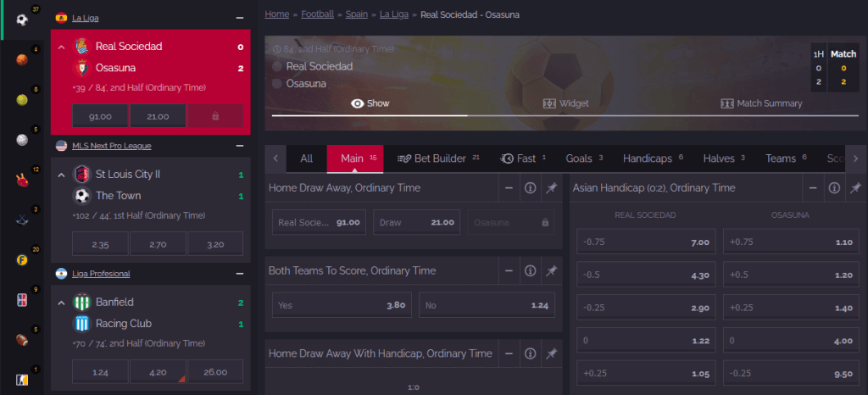This screenshot has height=395, width=868.
Task: Collapse the Asian Handicap market panel
Action: point(813,188)
